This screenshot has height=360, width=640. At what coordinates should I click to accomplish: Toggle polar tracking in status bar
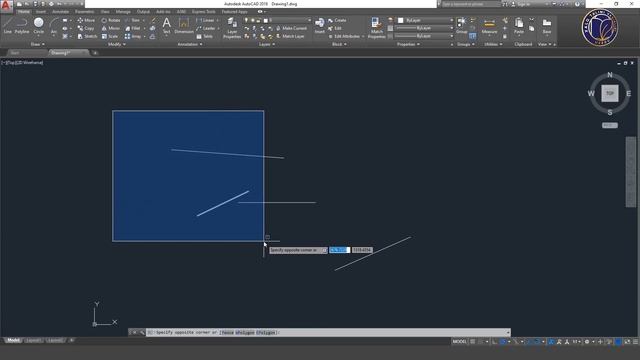tap(503, 342)
